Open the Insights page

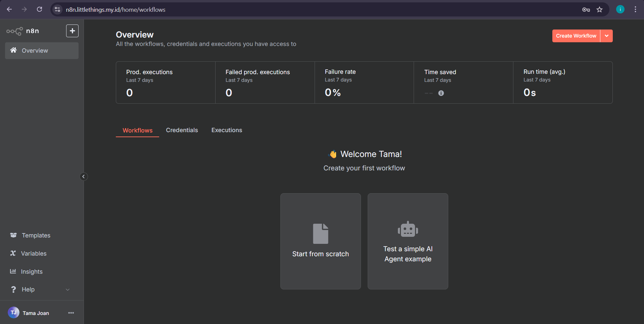point(32,272)
